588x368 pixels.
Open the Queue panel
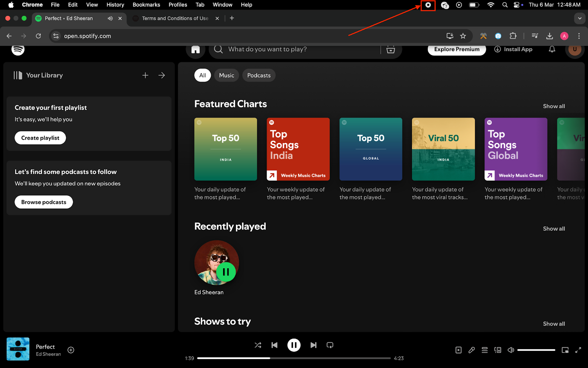click(485, 350)
